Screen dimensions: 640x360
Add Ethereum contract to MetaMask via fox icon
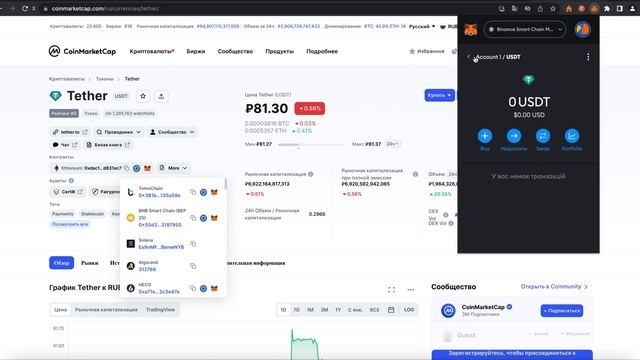tap(147, 168)
